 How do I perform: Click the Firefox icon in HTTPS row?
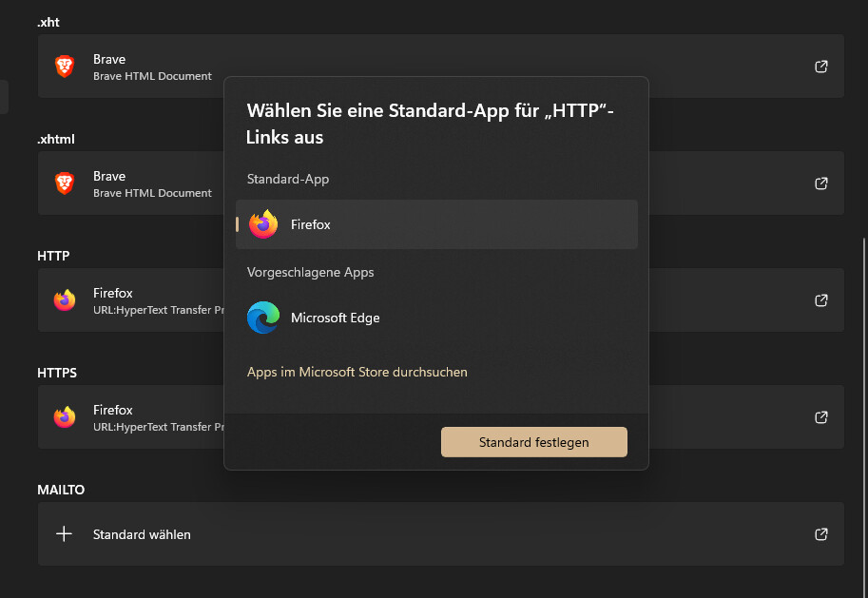pos(65,417)
